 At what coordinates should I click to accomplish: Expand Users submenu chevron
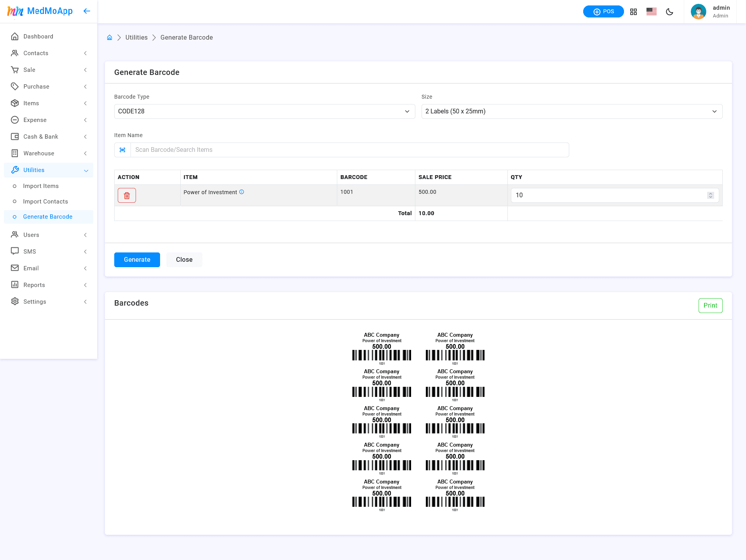tap(85, 235)
